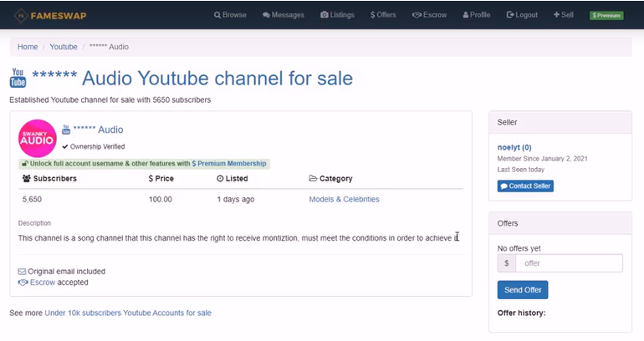Click the unlock padlock icon in banner
Viewport: 644px width, 341px height.
click(x=24, y=163)
